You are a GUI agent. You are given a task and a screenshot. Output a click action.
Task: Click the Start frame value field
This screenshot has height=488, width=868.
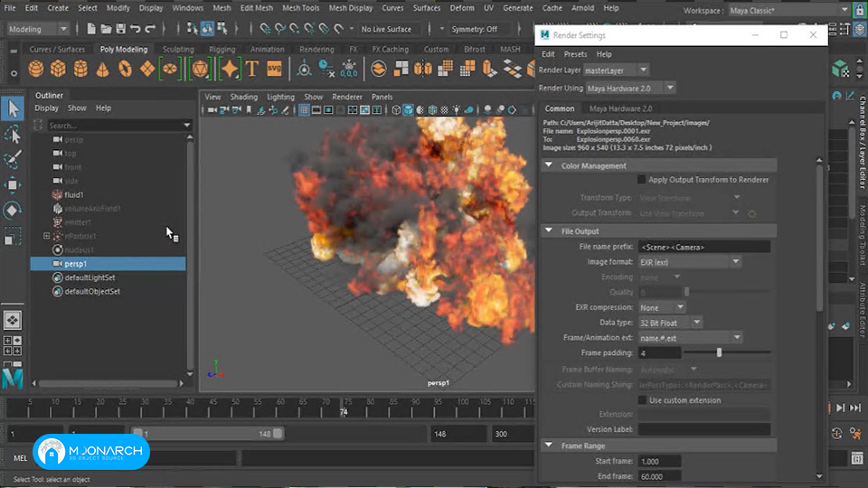pos(659,461)
